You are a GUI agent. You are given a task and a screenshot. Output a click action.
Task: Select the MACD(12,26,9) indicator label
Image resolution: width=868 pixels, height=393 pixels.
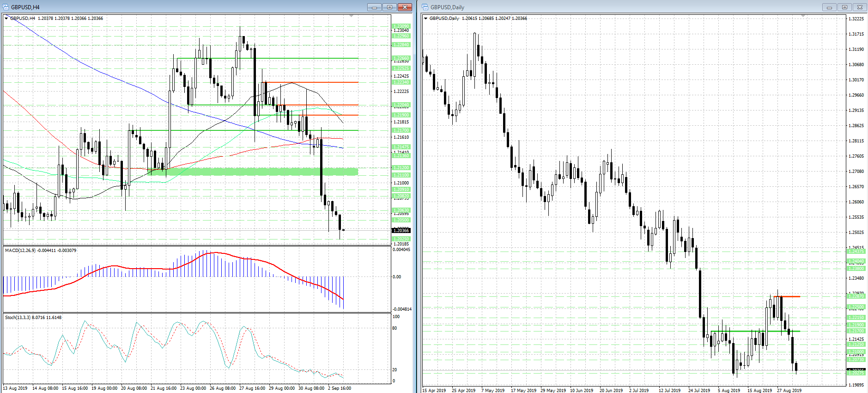point(20,251)
